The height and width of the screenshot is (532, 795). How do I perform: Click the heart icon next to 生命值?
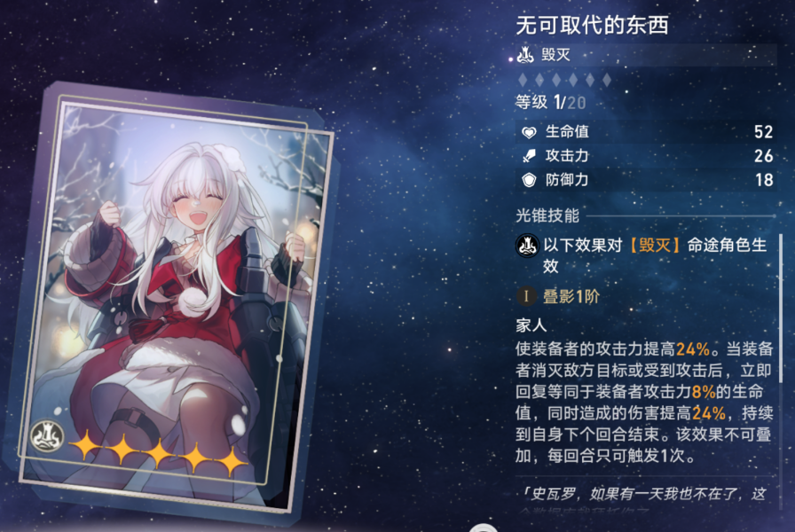529,133
